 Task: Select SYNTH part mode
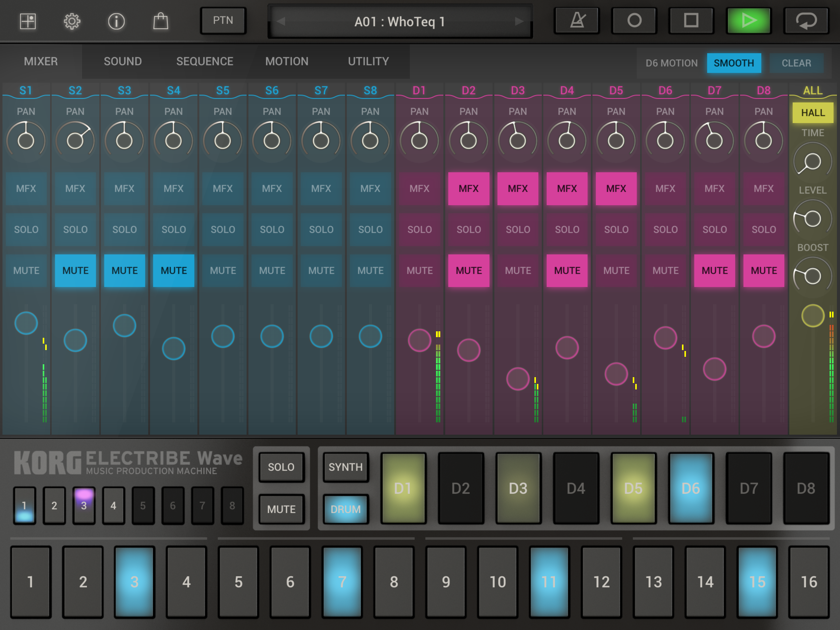(346, 467)
